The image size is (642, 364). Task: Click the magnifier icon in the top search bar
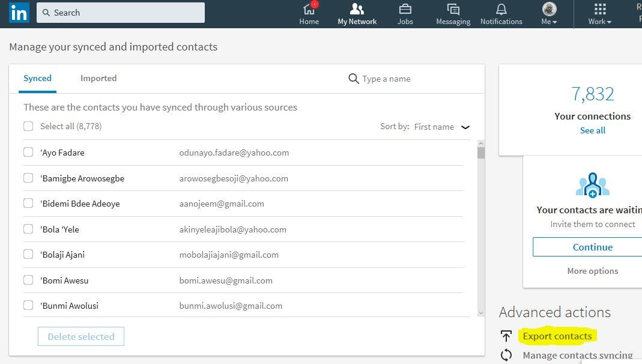pyautogui.click(x=46, y=13)
